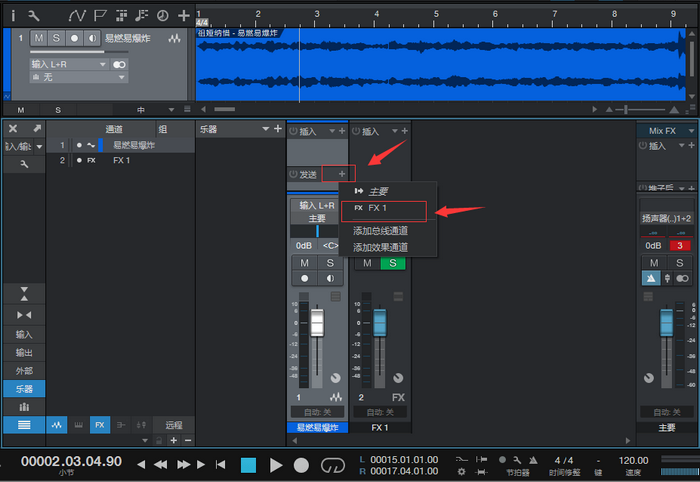Image resolution: width=700 pixels, height=482 pixels.
Task: Show automation curve icon in toolbar
Action: (x=77, y=15)
